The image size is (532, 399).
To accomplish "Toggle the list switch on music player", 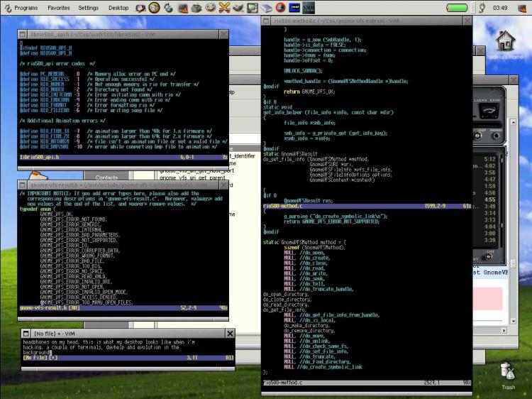I will (489, 257).
